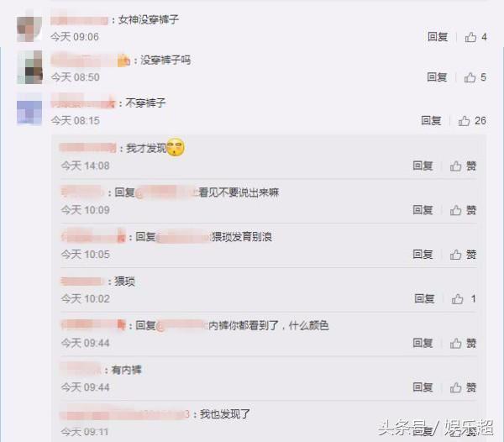Click 回复 on the 10:02 reply

point(424,299)
